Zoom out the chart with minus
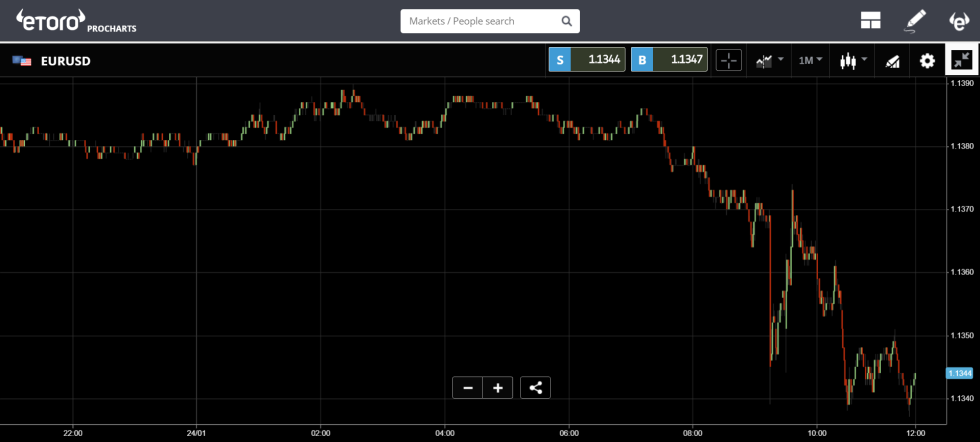 (467, 388)
